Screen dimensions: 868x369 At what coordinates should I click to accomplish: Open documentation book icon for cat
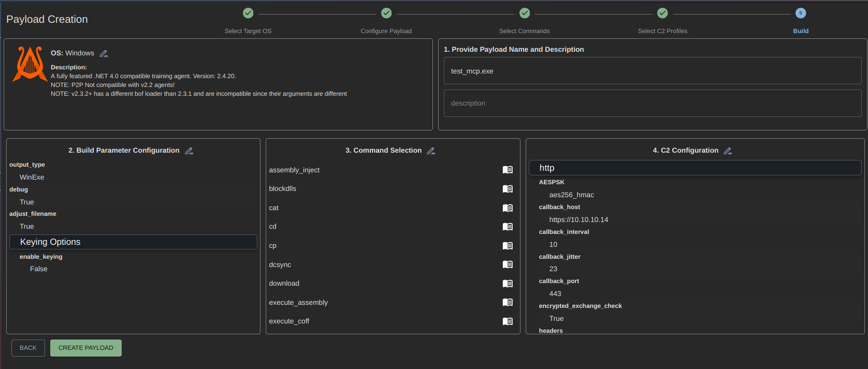(x=508, y=208)
